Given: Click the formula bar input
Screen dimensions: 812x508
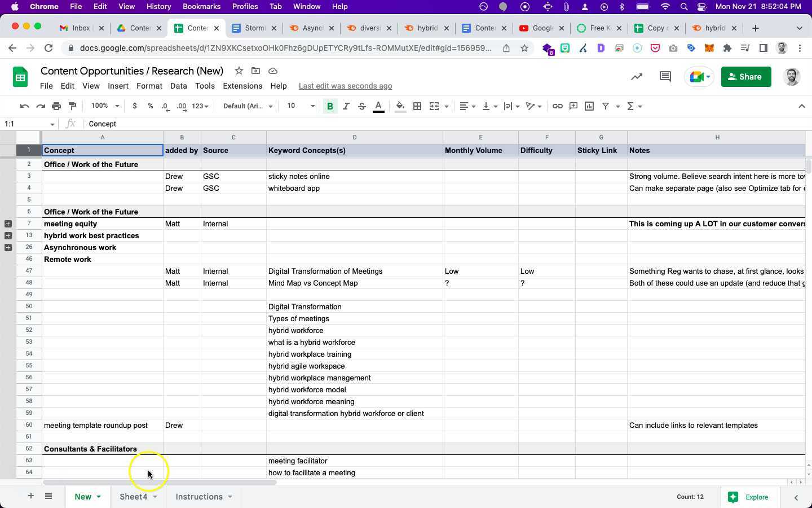Looking at the screenshot, I should [x=226, y=124].
